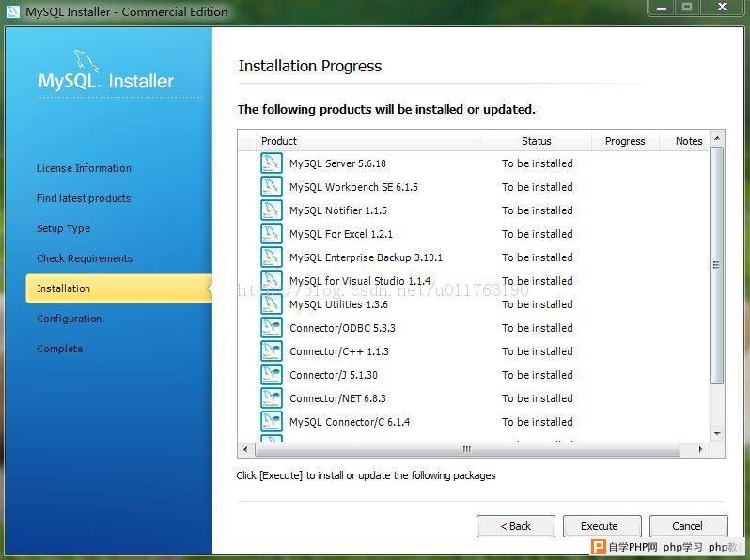Click the MySQL Enterprise Backup 3.10.1 icon
The width and height of the screenshot is (750, 560).
coord(272,257)
